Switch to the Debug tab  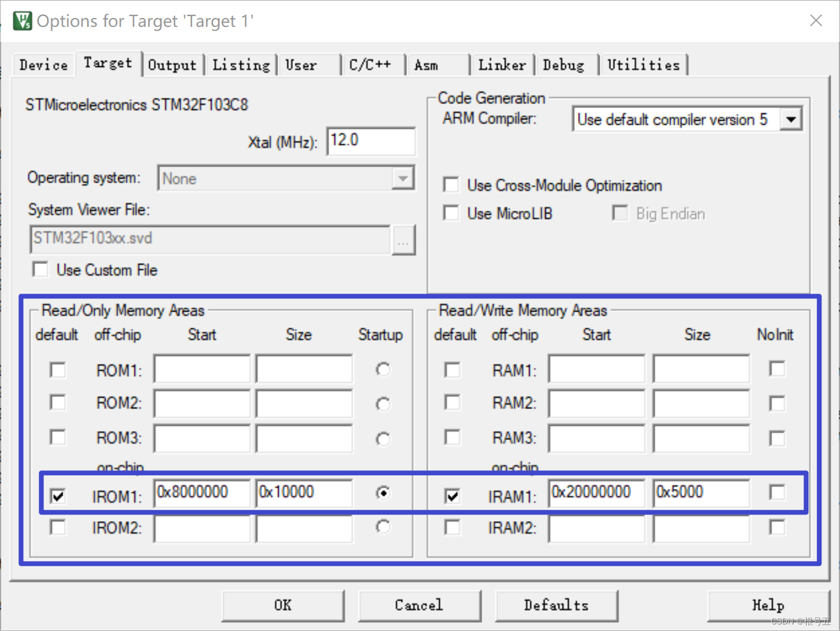563,64
